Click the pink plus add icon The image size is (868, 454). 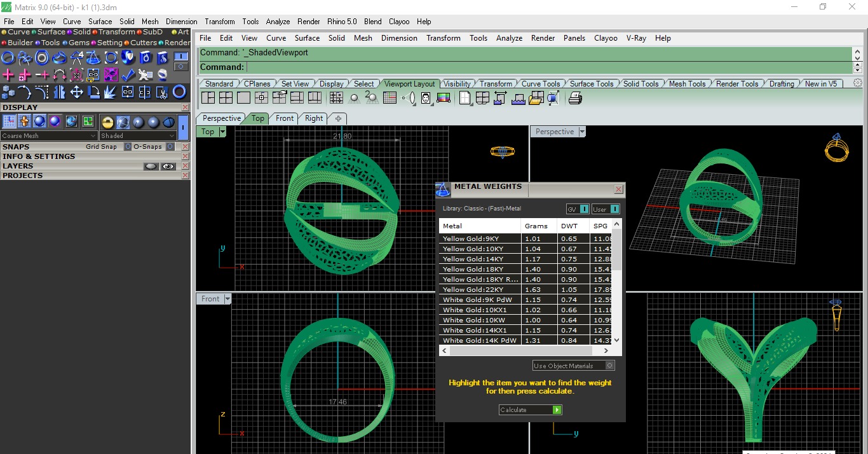click(x=8, y=75)
